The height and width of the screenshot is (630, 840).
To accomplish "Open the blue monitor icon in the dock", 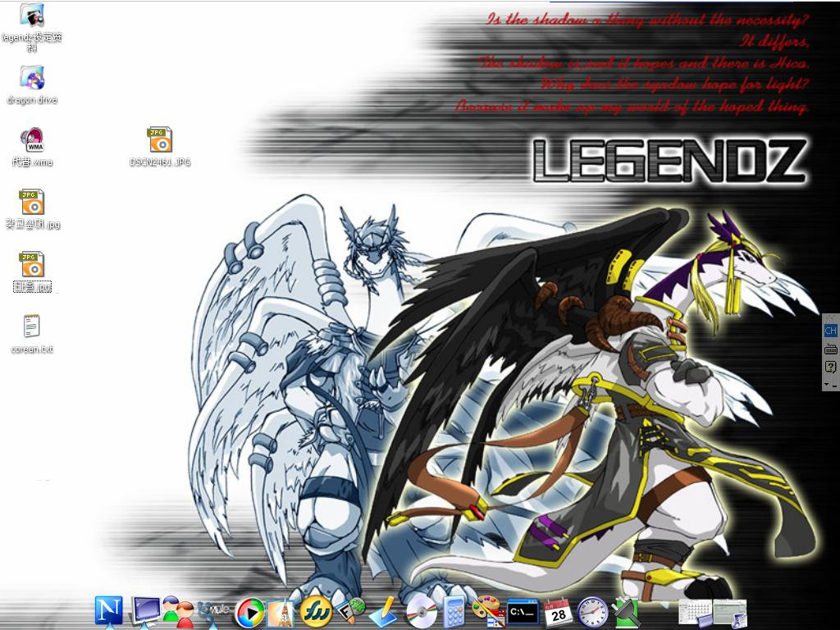I will pos(146,611).
